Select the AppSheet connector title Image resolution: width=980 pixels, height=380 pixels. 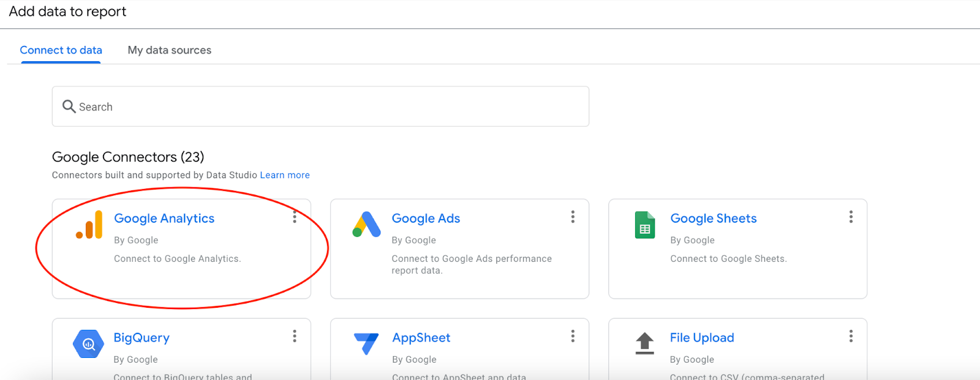click(421, 338)
